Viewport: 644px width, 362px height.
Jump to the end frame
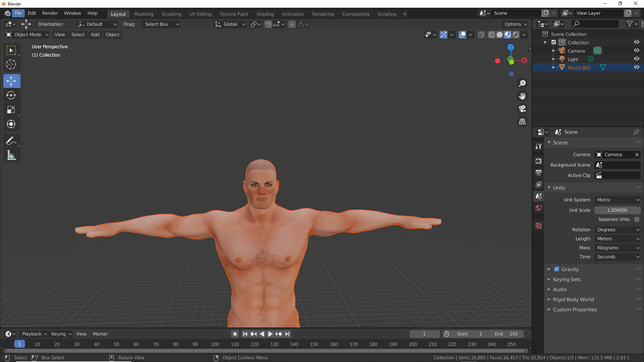tap(287, 334)
